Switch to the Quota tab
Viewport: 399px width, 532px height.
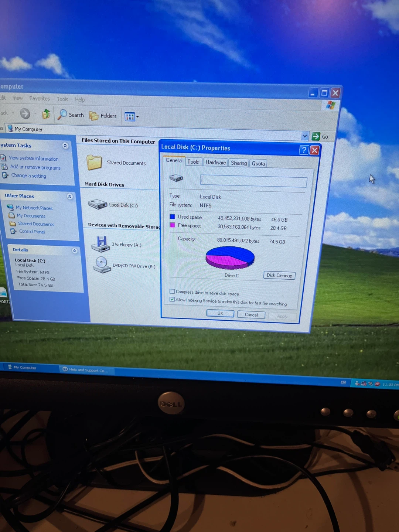point(258,163)
